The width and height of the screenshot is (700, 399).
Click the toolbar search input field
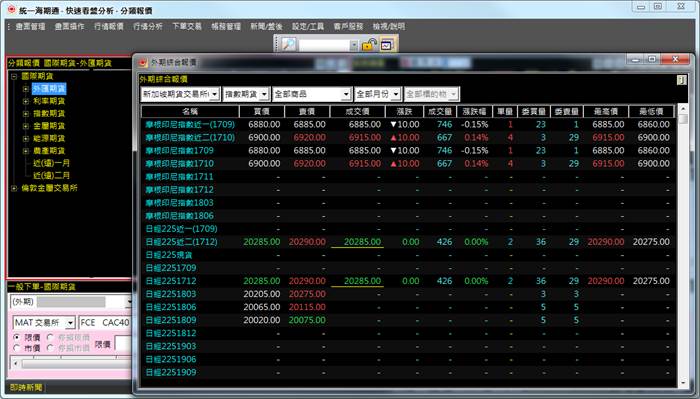pyautogui.click(x=324, y=45)
